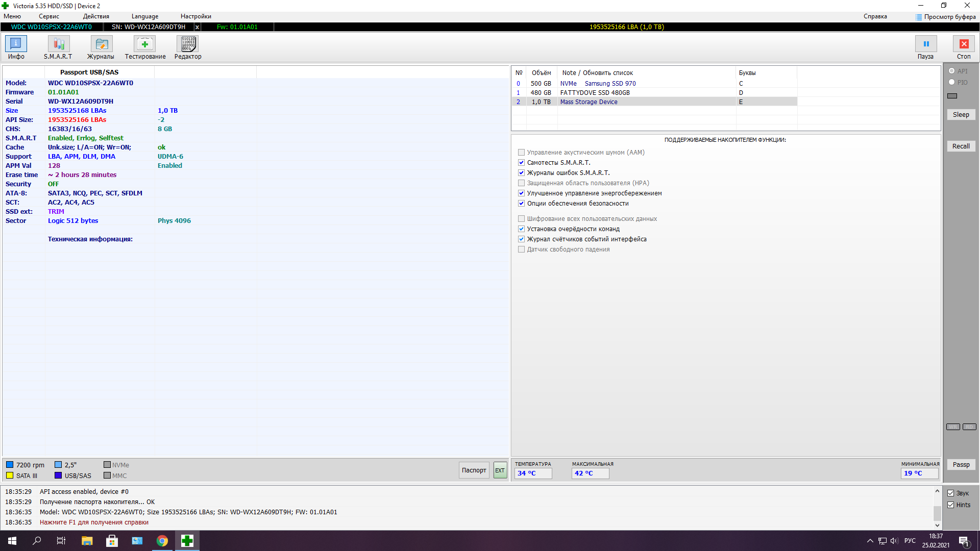Click the NVMe indicator square
Screen dimensions: 980x551
107,465
